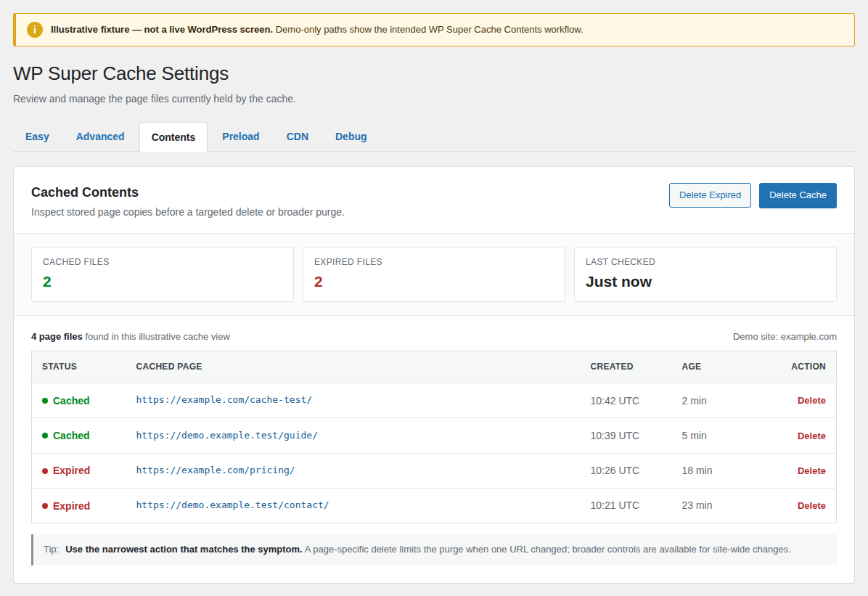Delete the cache-test cached page
The height and width of the screenshot is (596, 868).
pyautogui.click(x=811, y=401)
